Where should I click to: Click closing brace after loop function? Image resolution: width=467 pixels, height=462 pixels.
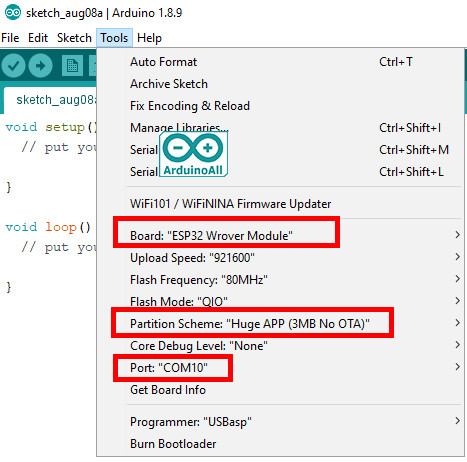point(9,287)
